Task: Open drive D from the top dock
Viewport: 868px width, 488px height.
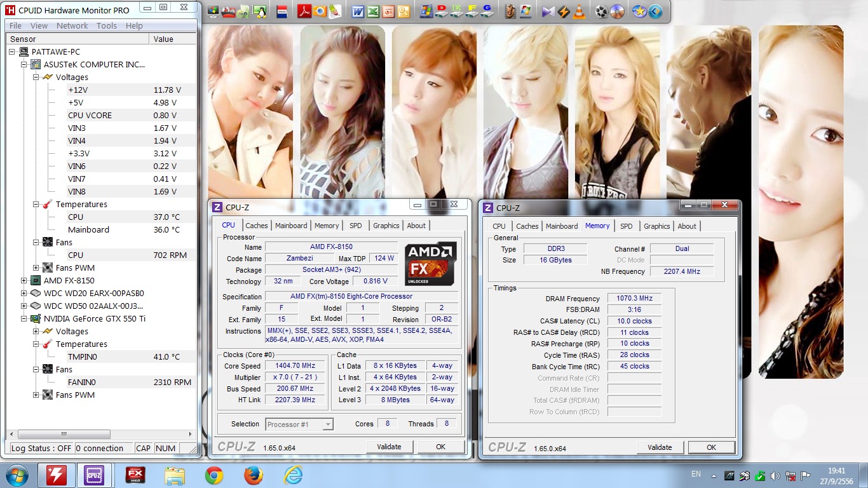Action: click(x=442, y=11)
